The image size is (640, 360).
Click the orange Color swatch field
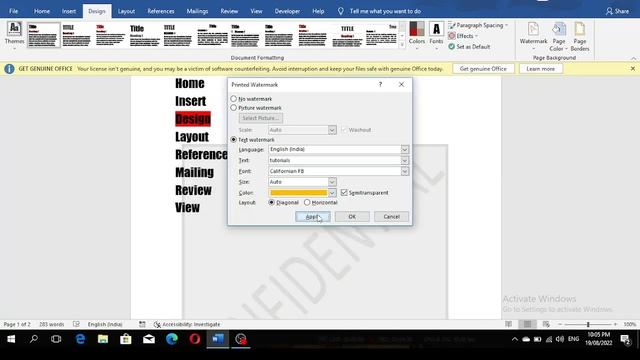[298, 193]
